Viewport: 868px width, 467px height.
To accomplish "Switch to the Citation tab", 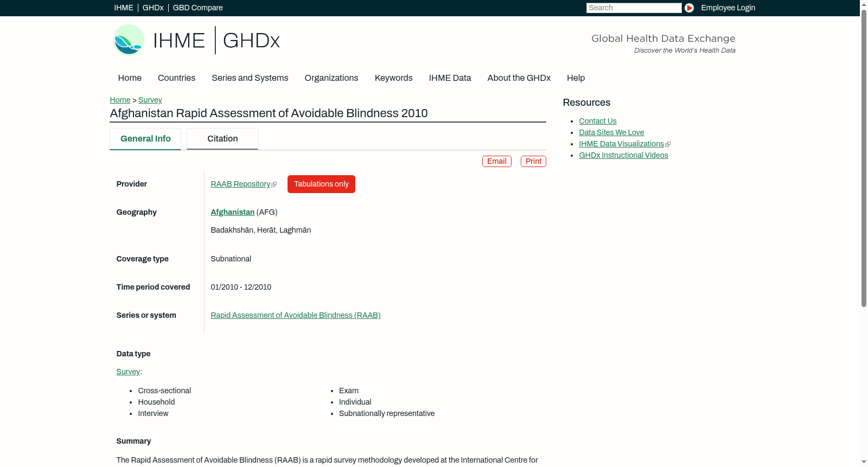I will 222,139.
